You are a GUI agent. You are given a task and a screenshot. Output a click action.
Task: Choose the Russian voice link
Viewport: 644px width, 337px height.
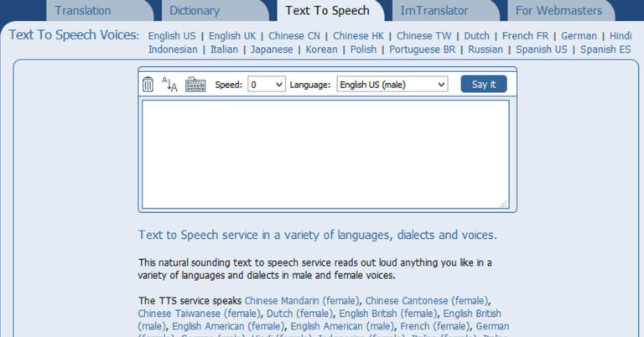tap(486, 49)
